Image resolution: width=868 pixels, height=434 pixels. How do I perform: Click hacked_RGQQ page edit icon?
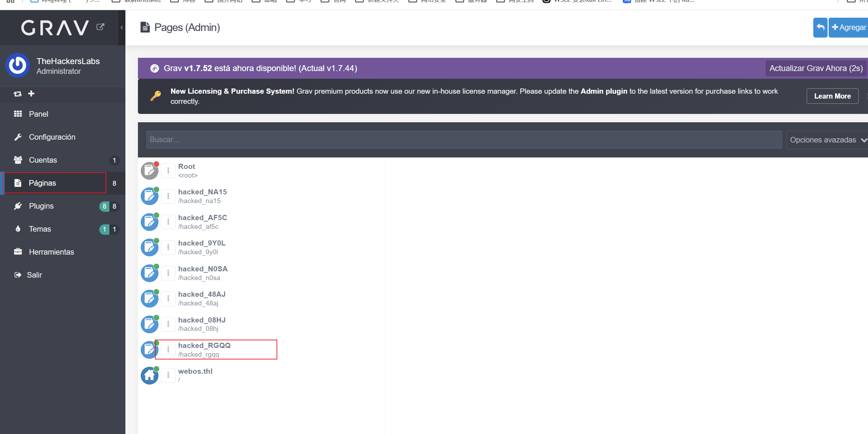point(149,350)
